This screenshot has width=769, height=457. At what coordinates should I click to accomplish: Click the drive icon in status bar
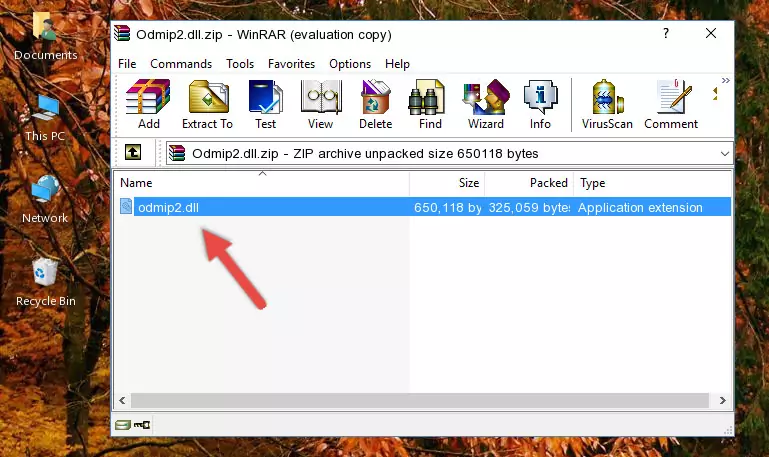click(123, 425)
